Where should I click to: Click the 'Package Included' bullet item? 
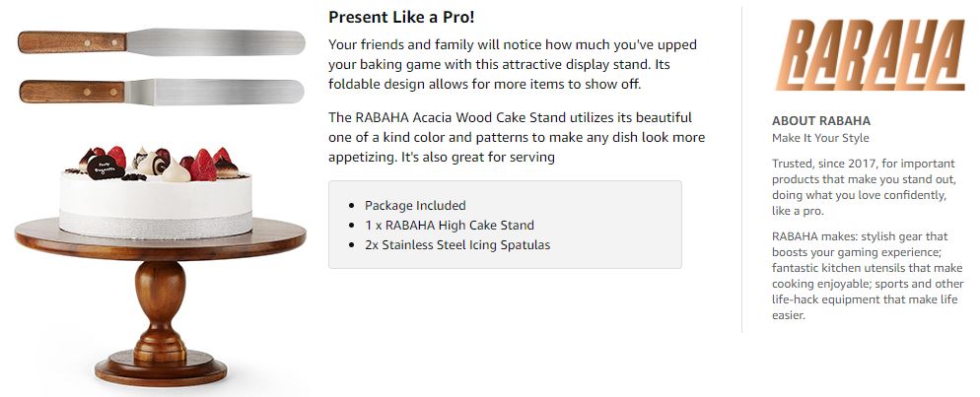tap(415, 205)
